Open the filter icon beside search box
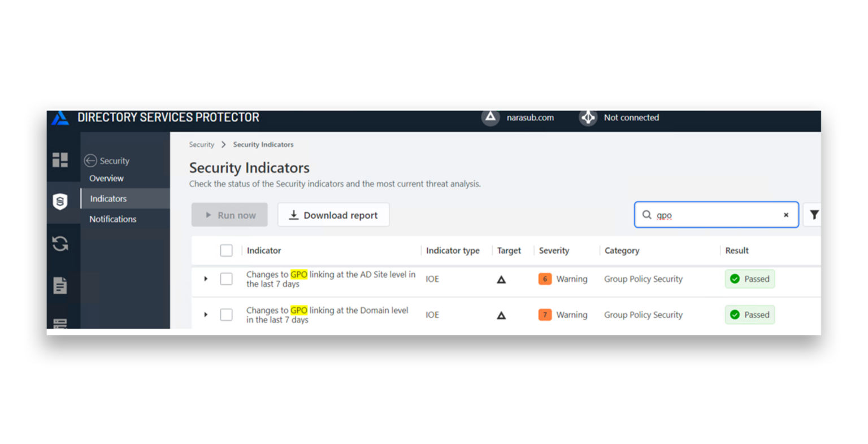The width and height of the screenshot is (868, 444). pyautogui.click(x=814, y=215)
